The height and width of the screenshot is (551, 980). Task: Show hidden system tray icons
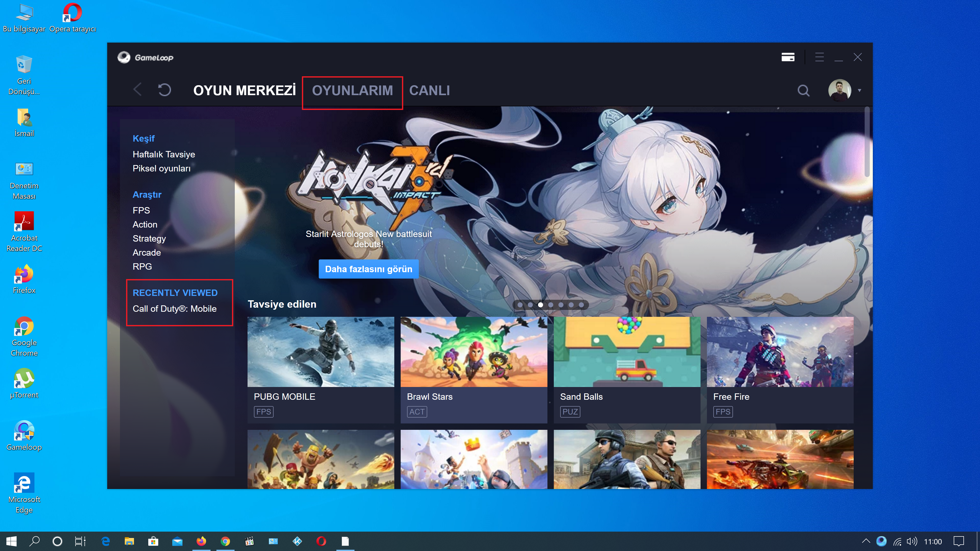[866, 541]
